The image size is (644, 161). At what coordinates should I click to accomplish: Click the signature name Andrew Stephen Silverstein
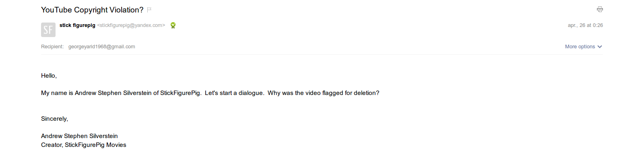79,136
